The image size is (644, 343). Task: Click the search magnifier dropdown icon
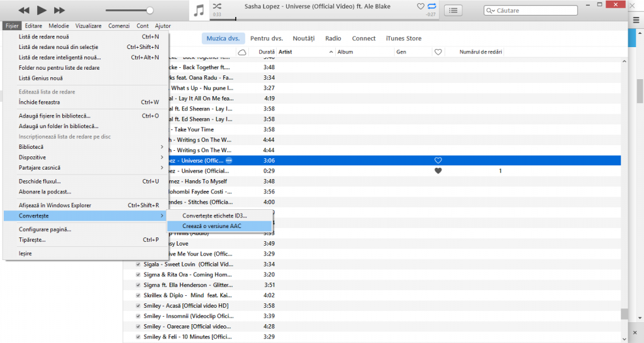tap(491, 11)
